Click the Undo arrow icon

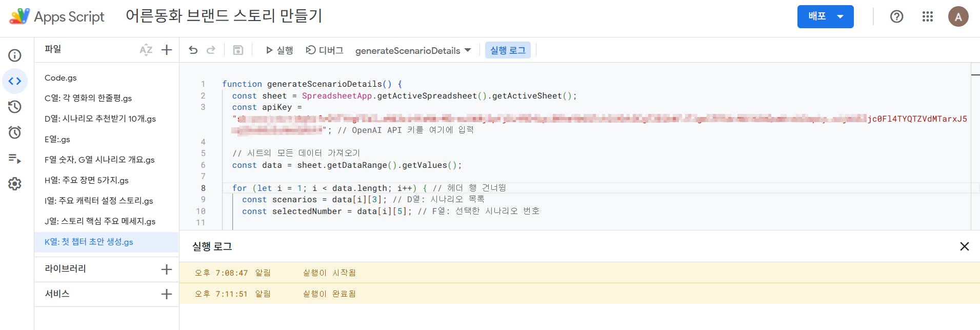coord(193,50)
